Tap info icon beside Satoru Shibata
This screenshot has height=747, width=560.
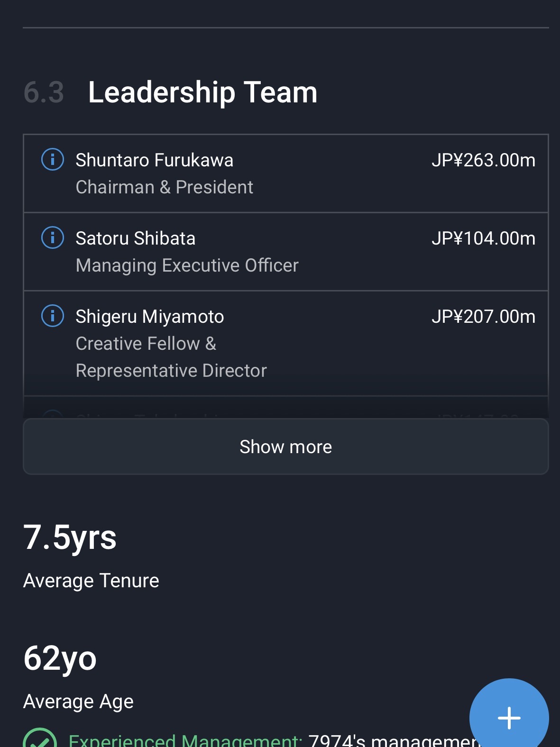click(53, 237)
